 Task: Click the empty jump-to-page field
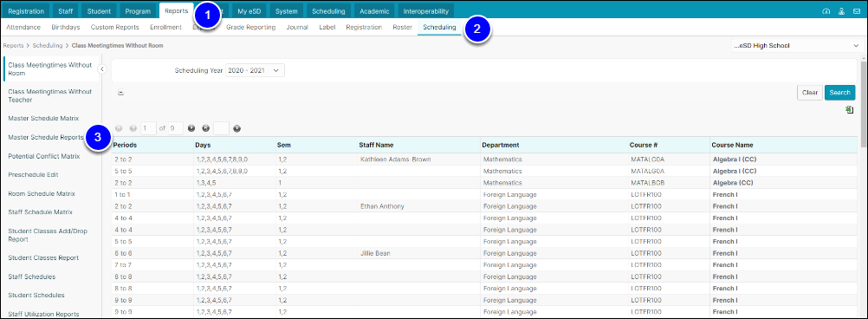222,128
